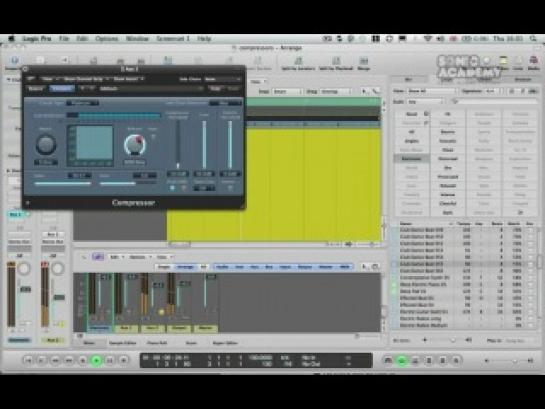Viewport: 545px width, 409px height.
Task: Enable RMS detection mode in Compressor
Action: coord(184,188)
